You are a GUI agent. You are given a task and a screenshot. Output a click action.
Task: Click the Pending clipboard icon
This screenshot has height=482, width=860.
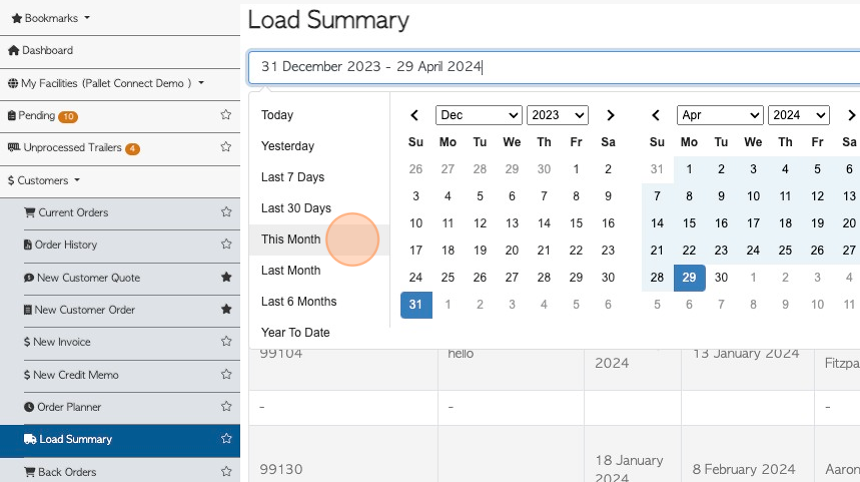point(12,116)
